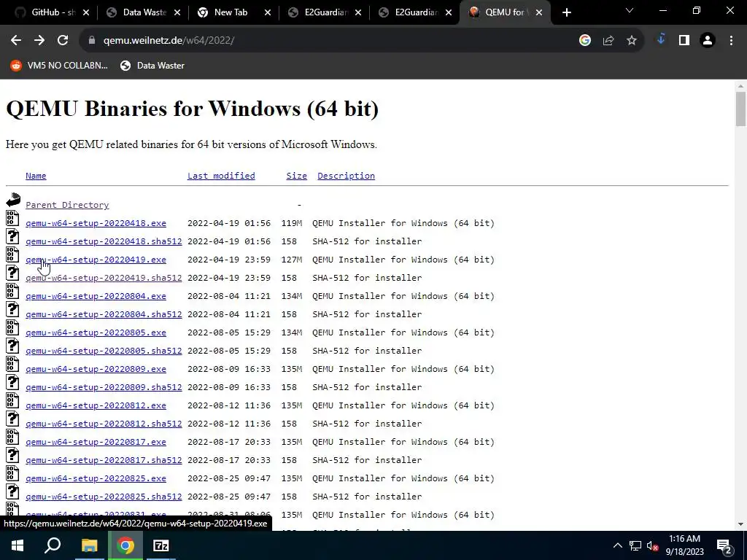Click the Parent Directory back-arrow icon
This screenshot has width=747, height=560.
(x=13, y=200)
